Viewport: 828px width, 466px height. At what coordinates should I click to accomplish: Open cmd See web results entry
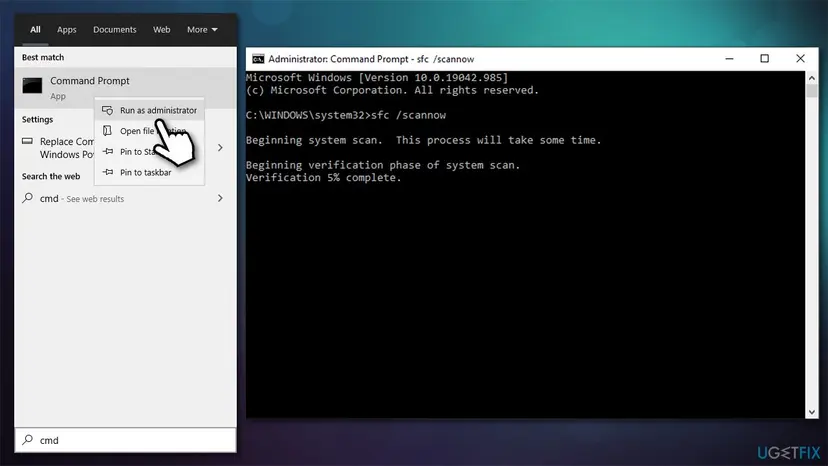click(125, 199)
